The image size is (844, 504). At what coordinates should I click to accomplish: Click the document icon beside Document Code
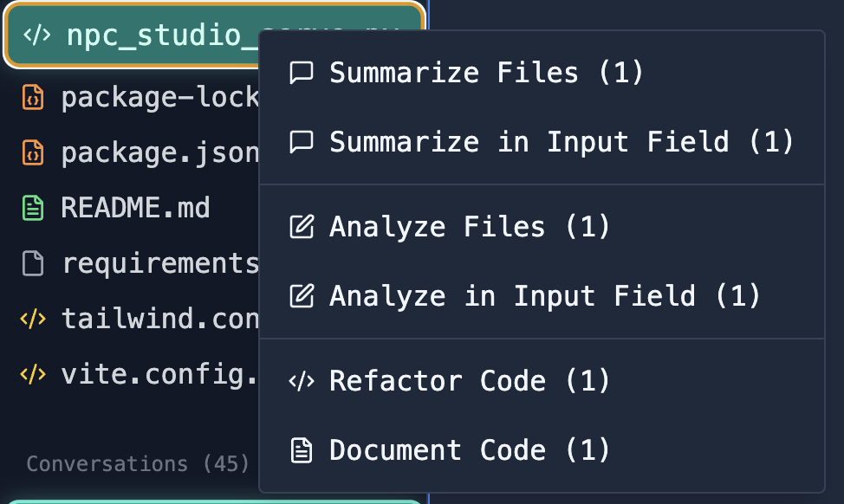pos(301,449)
